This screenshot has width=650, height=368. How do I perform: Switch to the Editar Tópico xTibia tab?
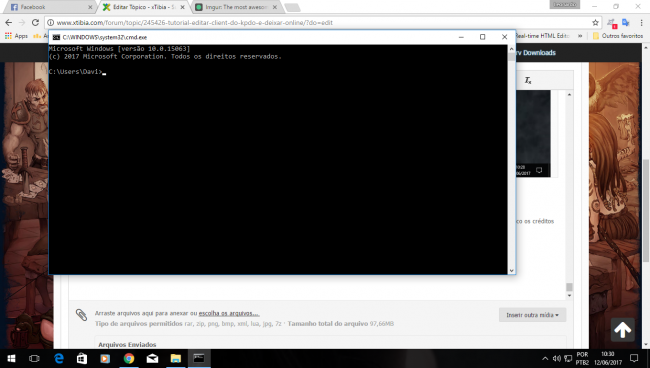[x=143, y=7]
